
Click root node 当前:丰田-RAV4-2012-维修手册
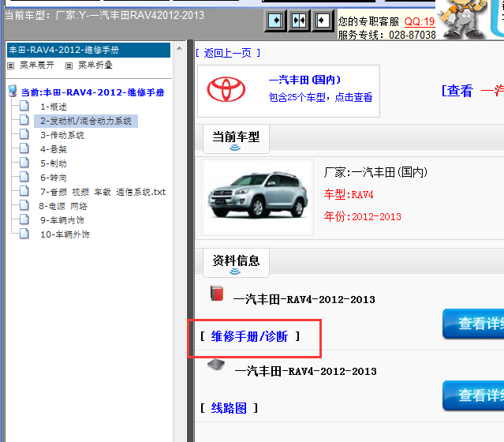point(92,92)
